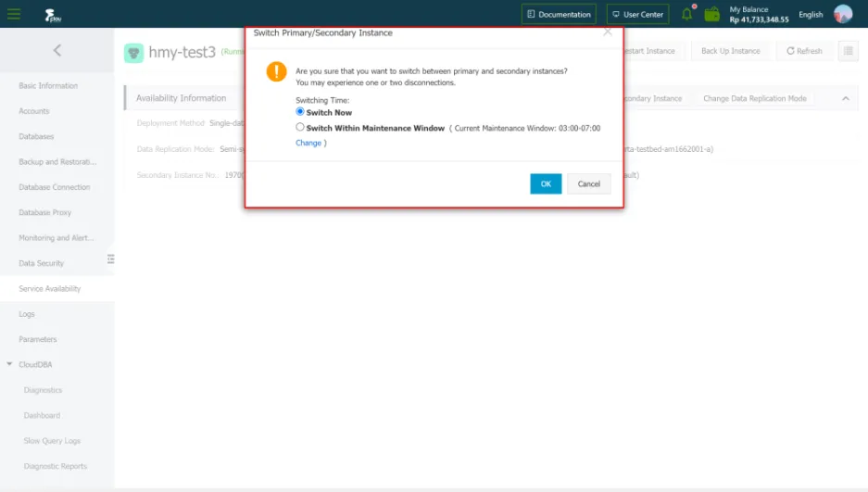
Task: Click the hmy-test3 instance name
Action: click(x=182, y=52)
